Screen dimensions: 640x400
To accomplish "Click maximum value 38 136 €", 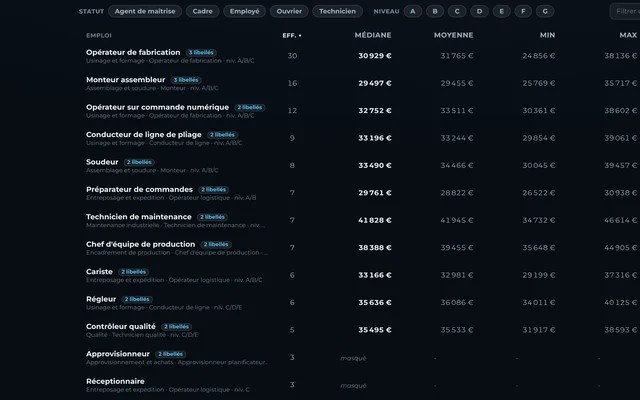I will 621,56.
